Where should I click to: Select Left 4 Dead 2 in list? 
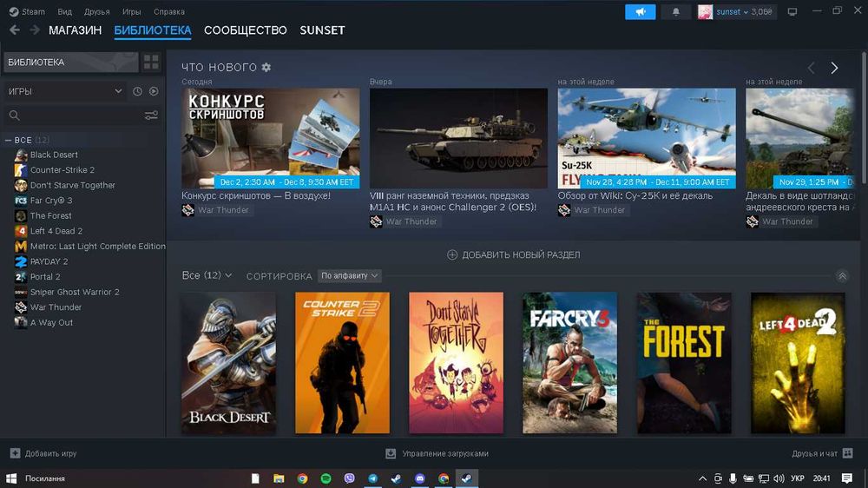[x=56, y=231]
